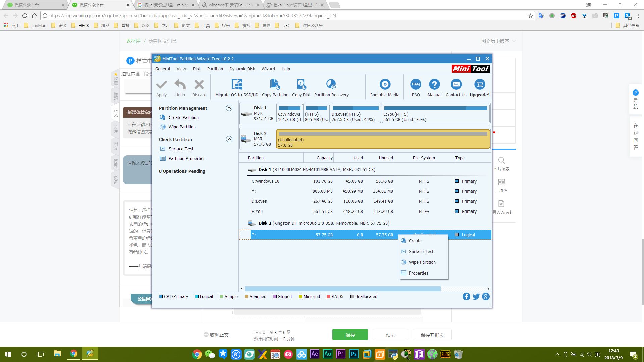
Task: Bookmark page with the star icon
Action: pos(531,16)
